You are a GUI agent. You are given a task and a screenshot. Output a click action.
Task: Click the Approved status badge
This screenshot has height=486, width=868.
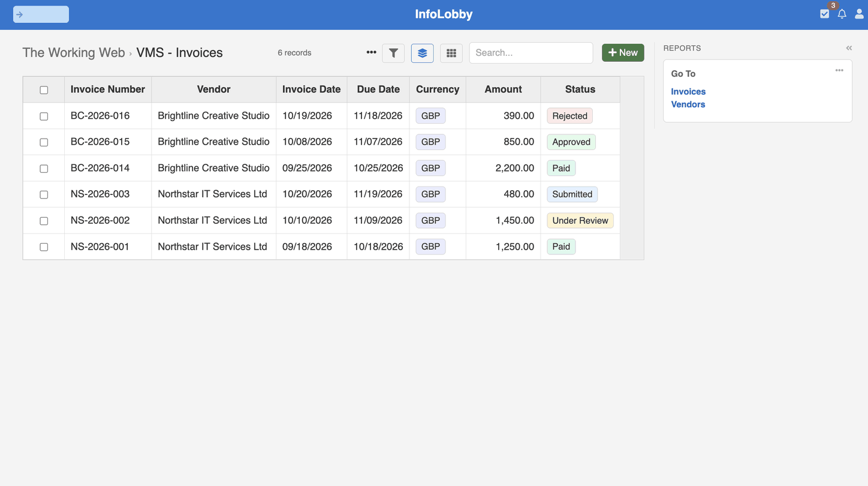click(x=571, y=142)
